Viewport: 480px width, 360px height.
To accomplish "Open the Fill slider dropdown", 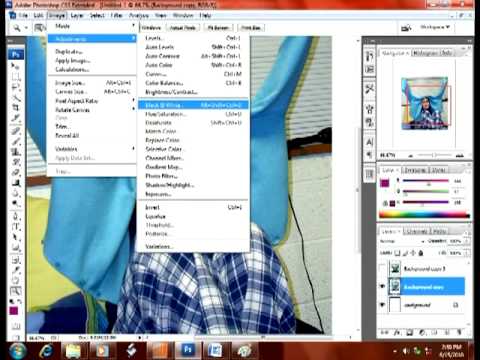I will (x=467, y=253).
